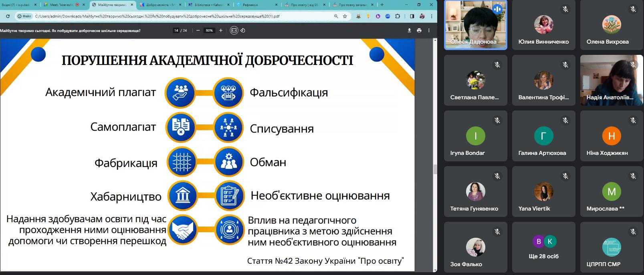Image resolution: width=644 pixels, height=275 pixels.
Task: Click the PDF page number field
Action: (x=176, y=30)
